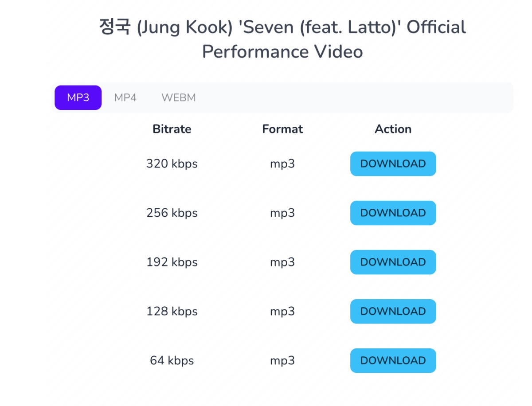The image size is (532, 406).
Task: Switch to the MP3 tab
Action: point(78,98)
